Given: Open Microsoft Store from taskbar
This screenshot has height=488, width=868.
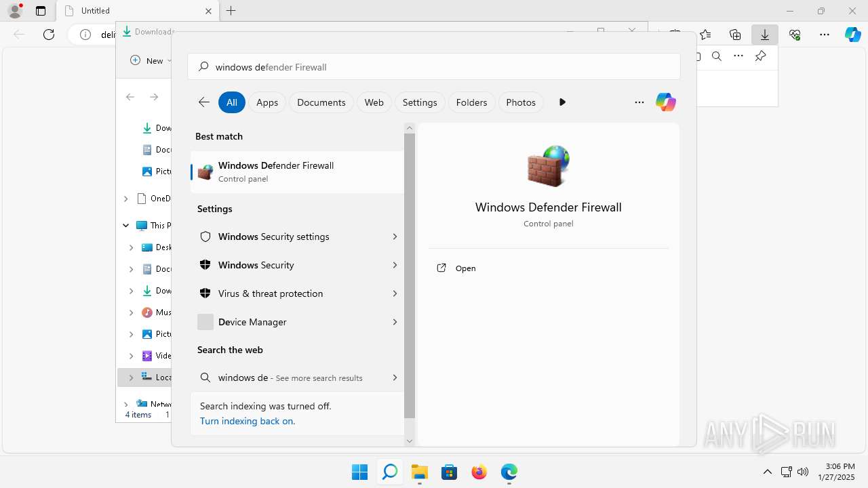Looking at the screenshot, I should pyautogui.click(x=450, y=472).
